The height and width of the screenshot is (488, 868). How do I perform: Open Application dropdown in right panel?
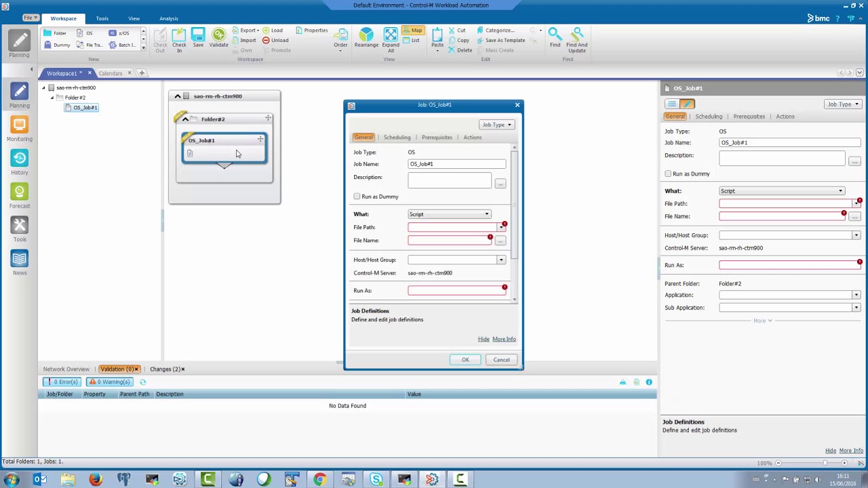pyautogui.click(x=856, y=295)
